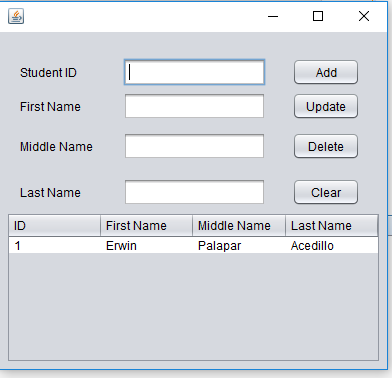Click the Java icon in title bar
The image size is (392, 378).
(16, 16)
